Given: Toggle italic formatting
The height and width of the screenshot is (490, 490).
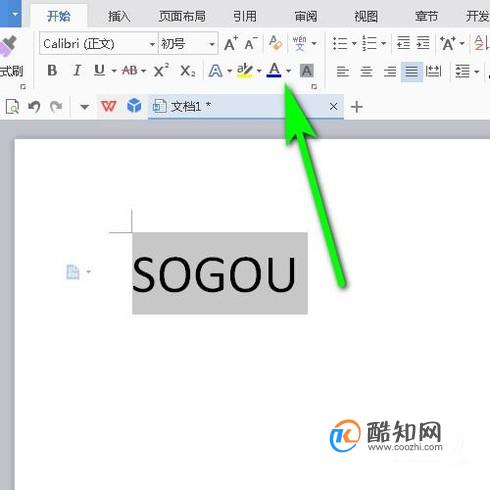Looking at the screenshot, I should click(77, 71).
